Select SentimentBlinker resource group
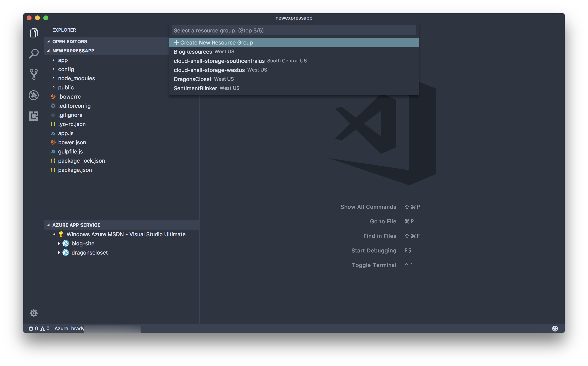Viewport: 588px width, 366px height. click(x=294, y=88)
